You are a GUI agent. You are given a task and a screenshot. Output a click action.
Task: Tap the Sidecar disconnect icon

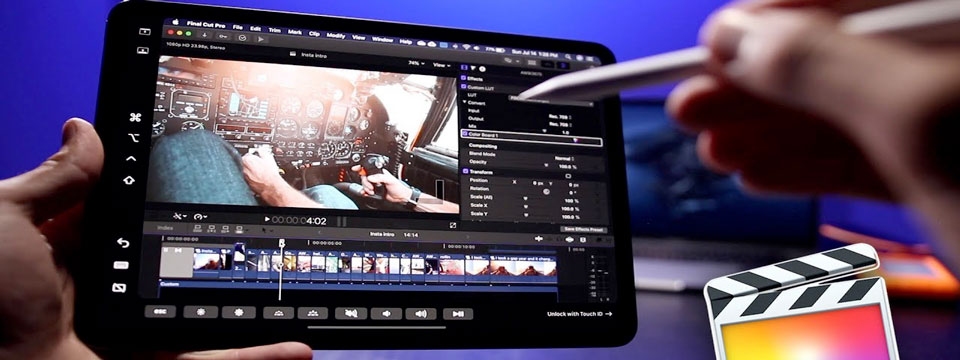pos(119,288)
